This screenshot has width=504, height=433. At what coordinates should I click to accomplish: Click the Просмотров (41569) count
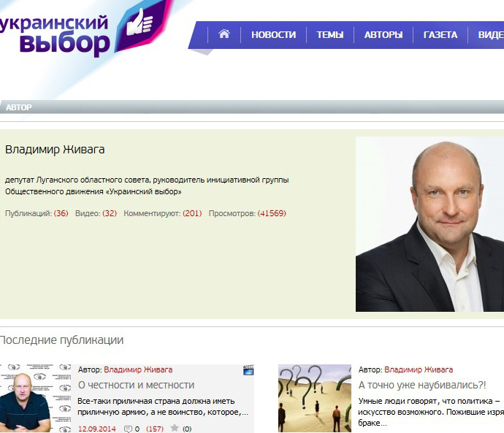(x=271, y=213)
